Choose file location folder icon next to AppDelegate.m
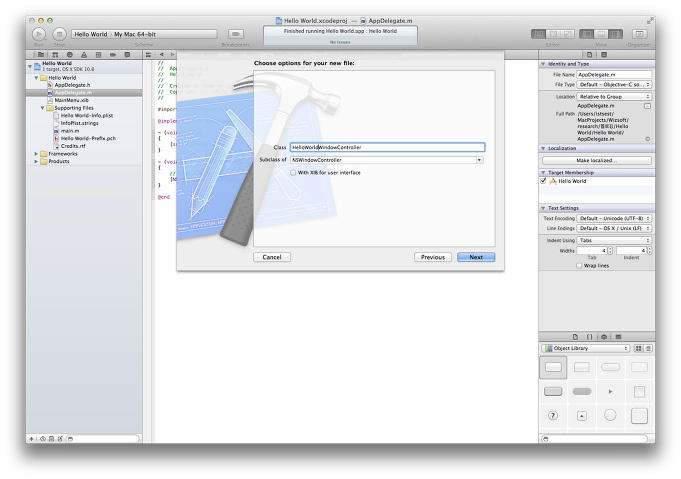Screen dimensions: 681x479 tap(647, 106)
